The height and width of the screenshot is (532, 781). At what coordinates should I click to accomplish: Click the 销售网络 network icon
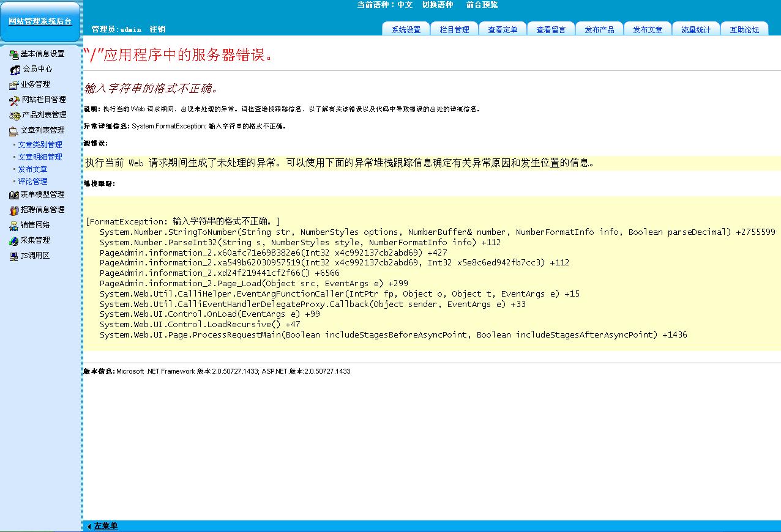click(x=14, y=225)
